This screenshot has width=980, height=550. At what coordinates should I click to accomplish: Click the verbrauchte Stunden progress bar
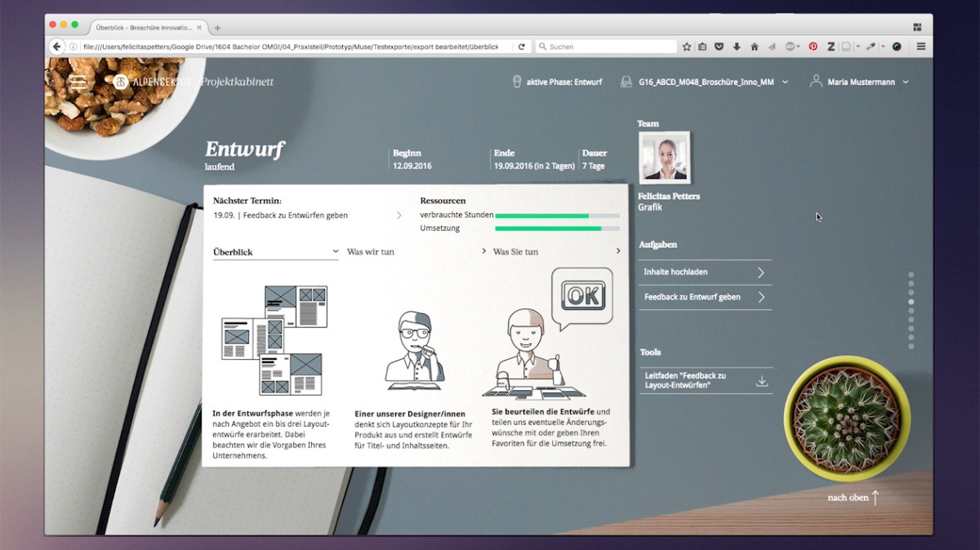(557, 215)
